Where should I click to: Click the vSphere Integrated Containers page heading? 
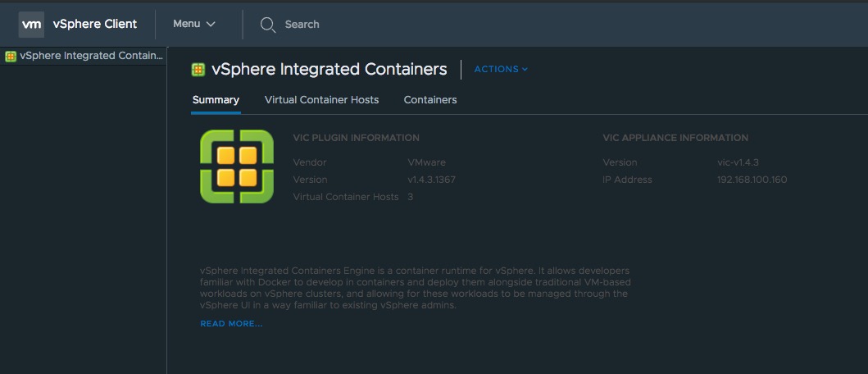pyautogui.click(x=329, y=69)
